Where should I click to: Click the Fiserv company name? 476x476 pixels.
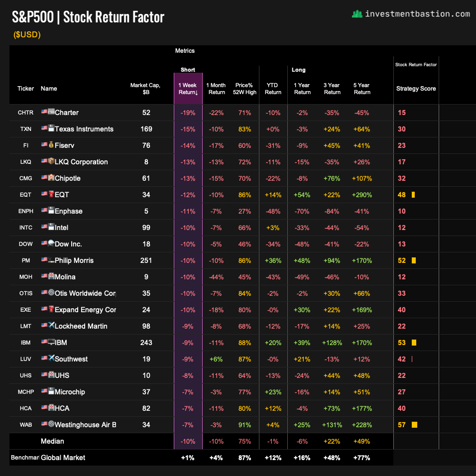point(64,145)
